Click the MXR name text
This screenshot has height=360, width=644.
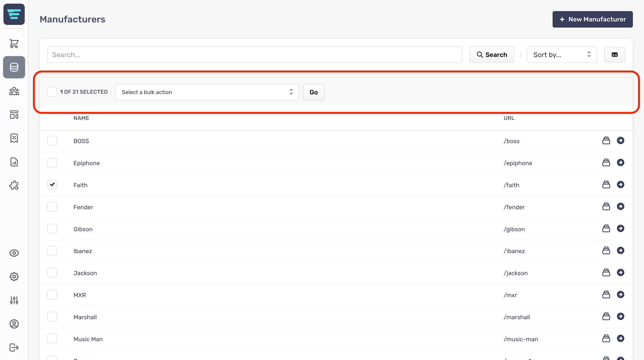80,295
